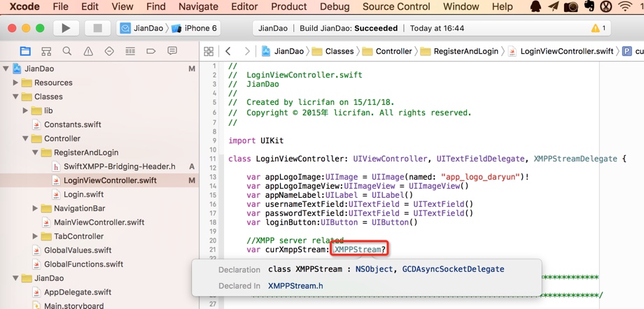Viewport: 644px width, 309px height.
Task: Expand the lib folder
Action: point(25,110)
